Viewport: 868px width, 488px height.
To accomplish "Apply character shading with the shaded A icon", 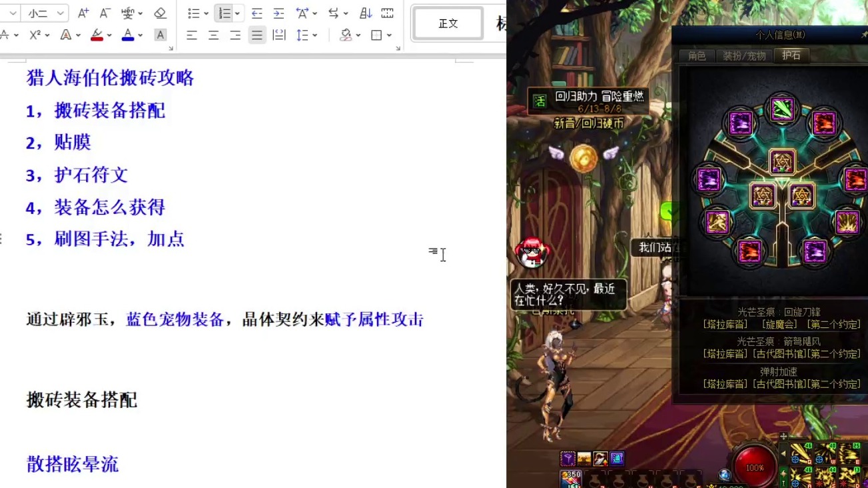I will pos(160,35).
